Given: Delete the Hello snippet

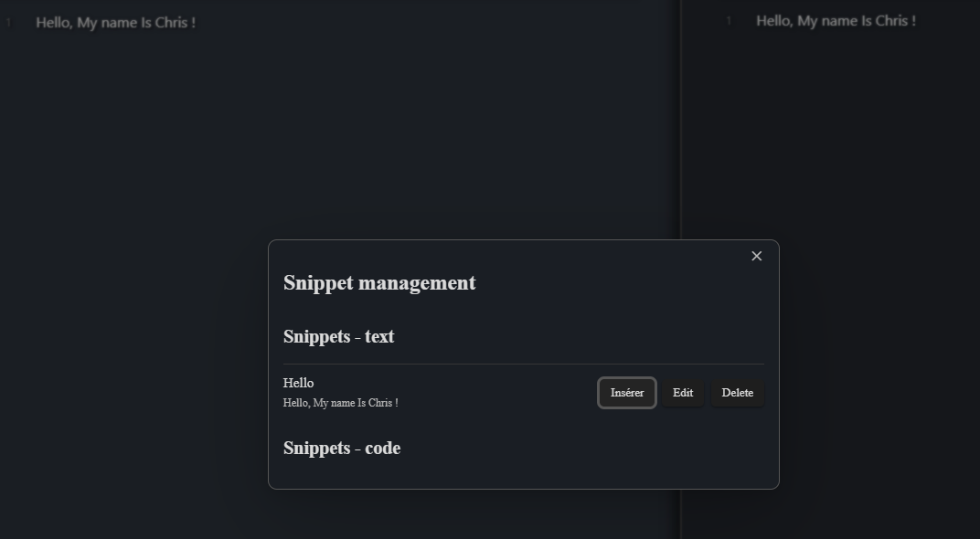Looking at the screenshot, I should click(x=738, y=393).
